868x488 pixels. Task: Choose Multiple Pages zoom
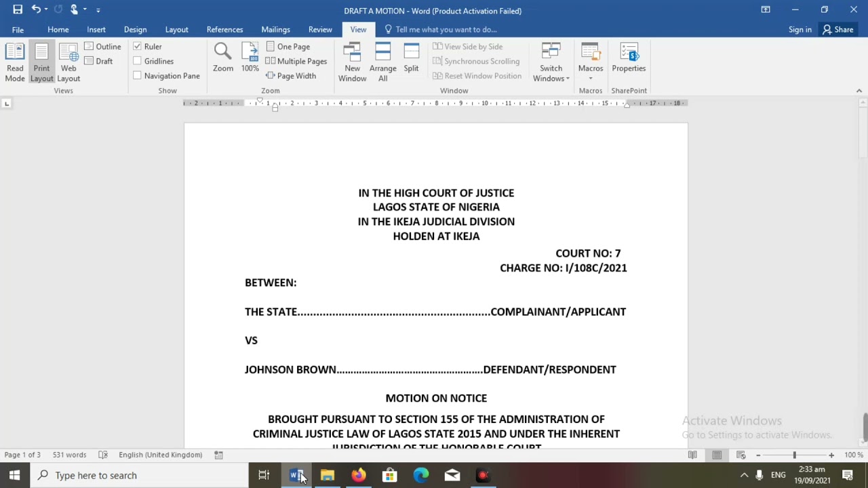pyautogui.click(x=296, y=61)
